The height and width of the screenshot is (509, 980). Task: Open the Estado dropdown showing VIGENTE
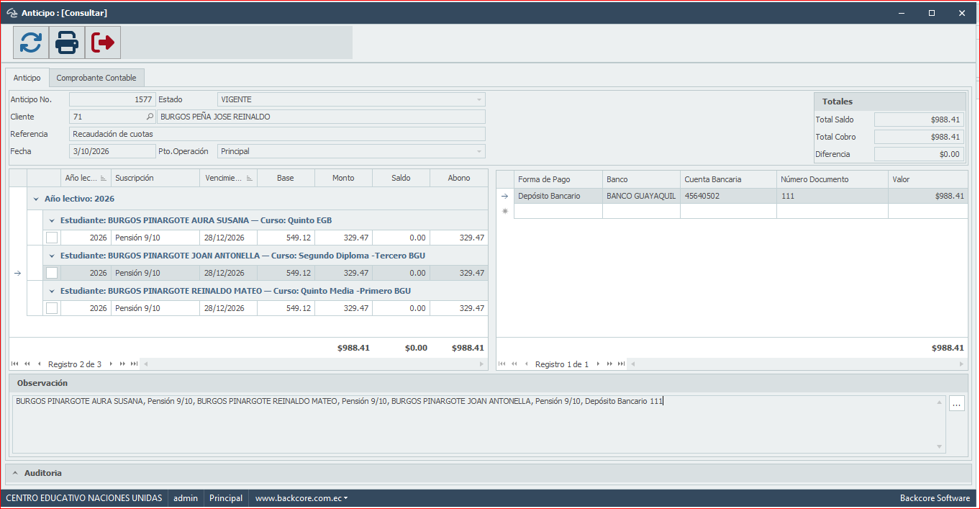tap(479, 99)
